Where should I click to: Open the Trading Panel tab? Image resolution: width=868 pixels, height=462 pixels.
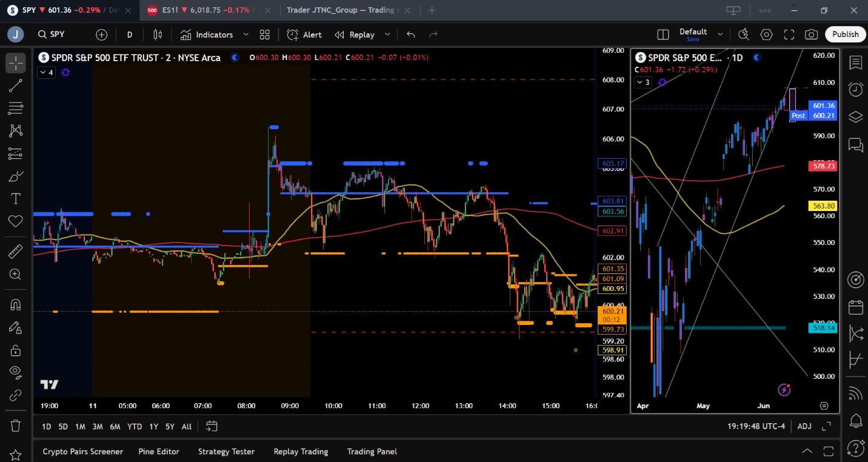point(372,452)
